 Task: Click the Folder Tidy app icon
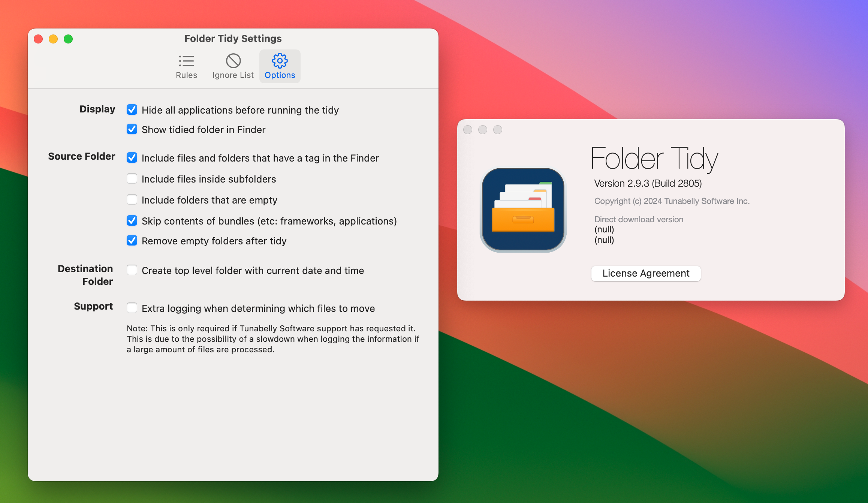[523, 210]
